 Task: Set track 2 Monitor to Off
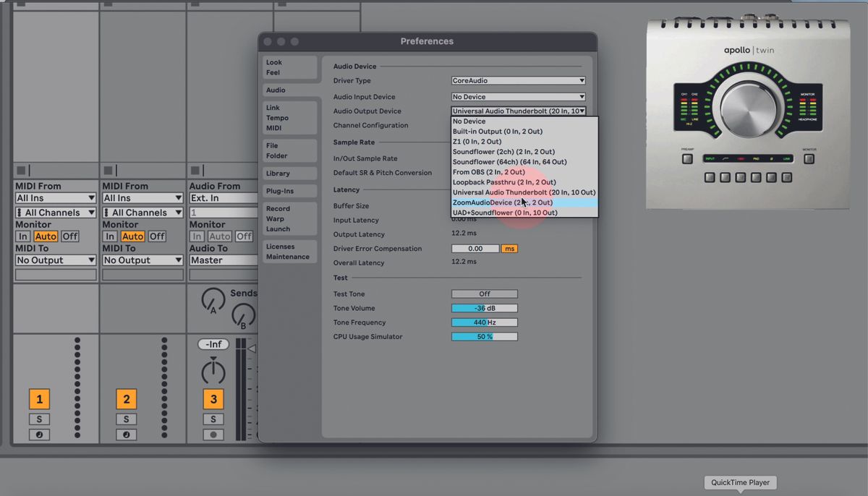[156, 236]
